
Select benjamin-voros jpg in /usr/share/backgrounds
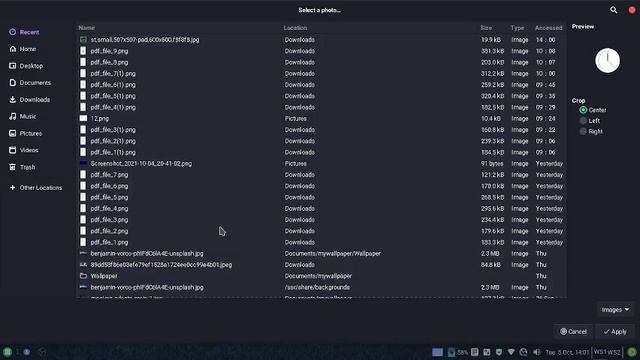coord(321,287)
